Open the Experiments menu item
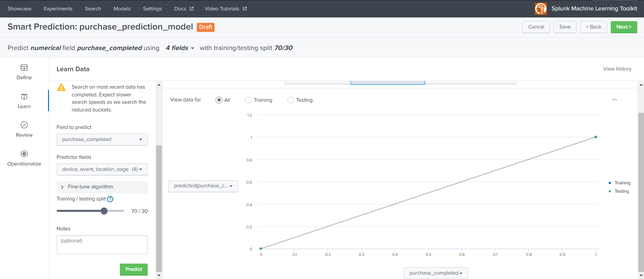 click(x=58, y=9)
